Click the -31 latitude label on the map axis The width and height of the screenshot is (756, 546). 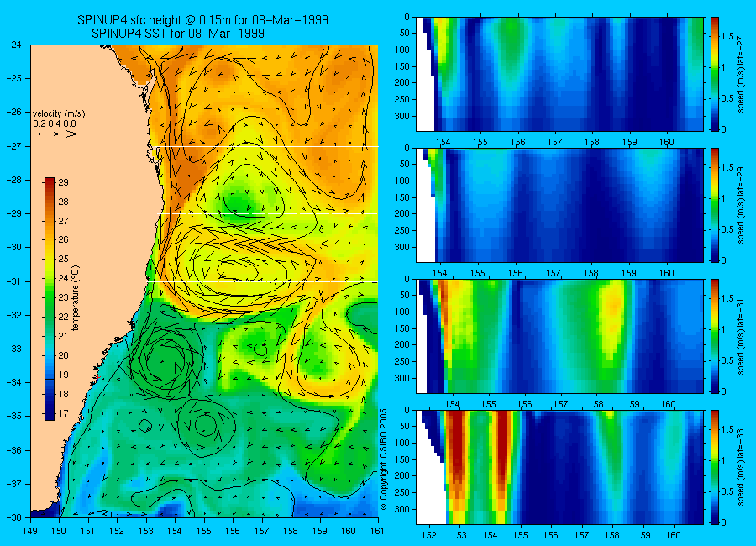(x=13, y=281)
